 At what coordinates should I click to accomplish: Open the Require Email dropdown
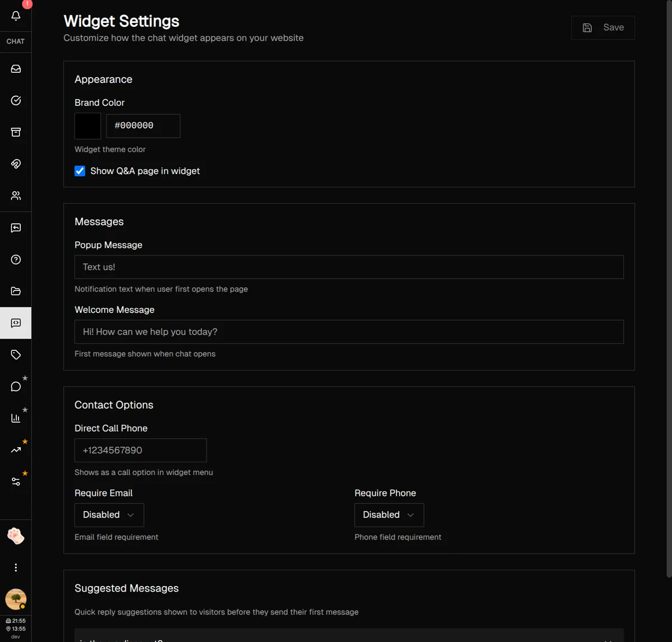(x=109, y=514)
